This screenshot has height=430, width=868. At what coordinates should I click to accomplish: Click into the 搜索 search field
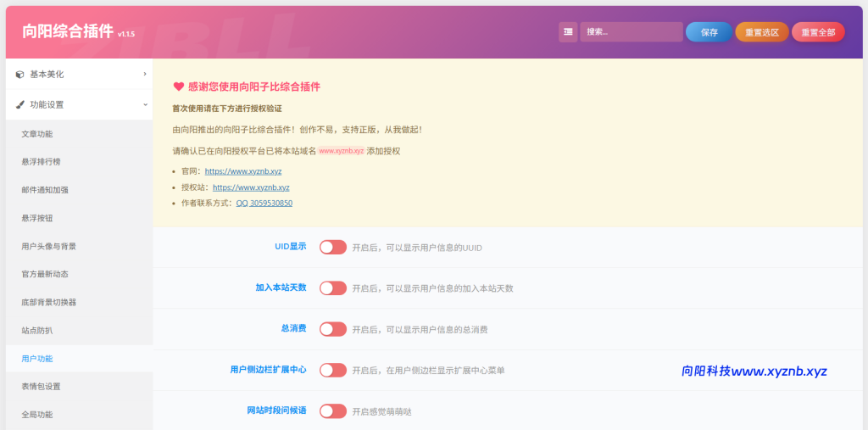pyautogui.click(x=632, y=32)
